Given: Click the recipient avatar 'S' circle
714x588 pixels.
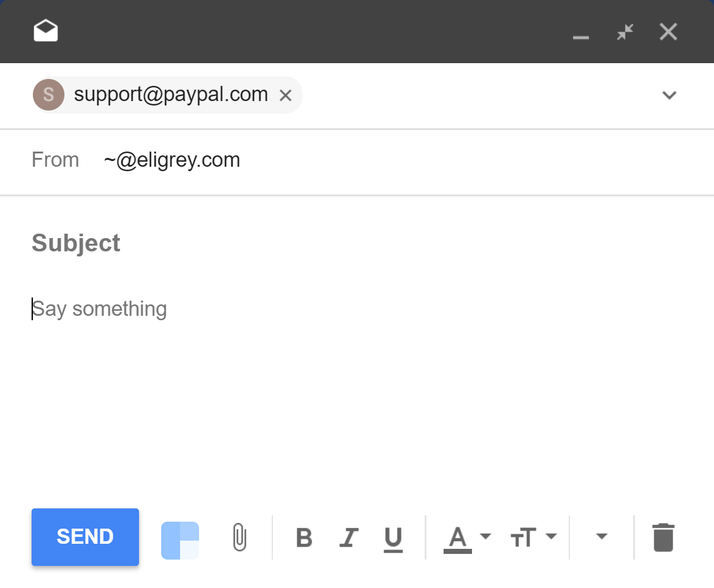Looking at the screenshot, I should pos(49,95).
